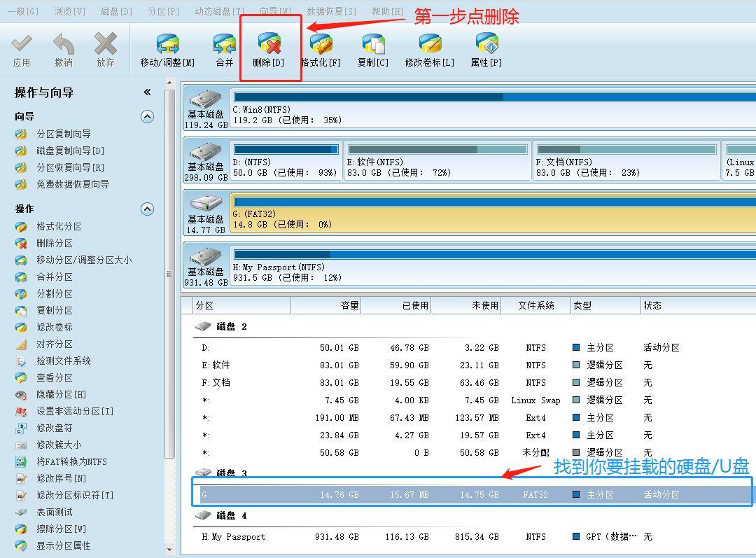Choose 复制分区 in the sidebar
Screen dimensions: 756x558
point(55,310)
